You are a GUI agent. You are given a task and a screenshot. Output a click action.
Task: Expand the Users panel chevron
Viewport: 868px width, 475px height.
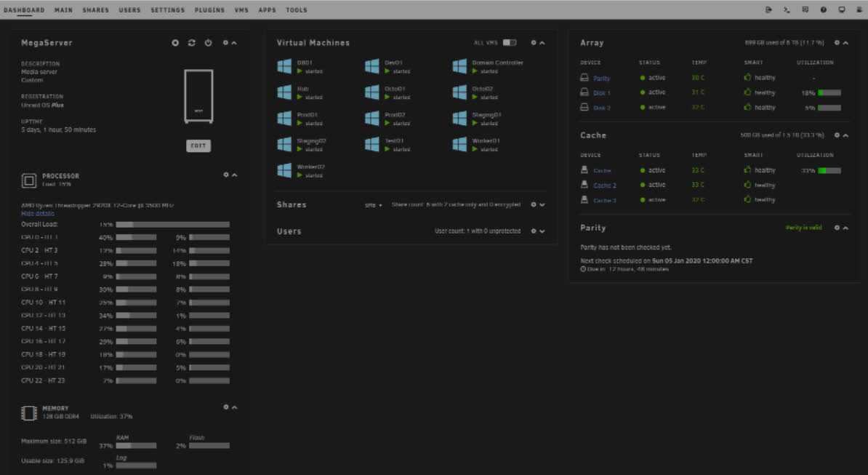[542, 231]
